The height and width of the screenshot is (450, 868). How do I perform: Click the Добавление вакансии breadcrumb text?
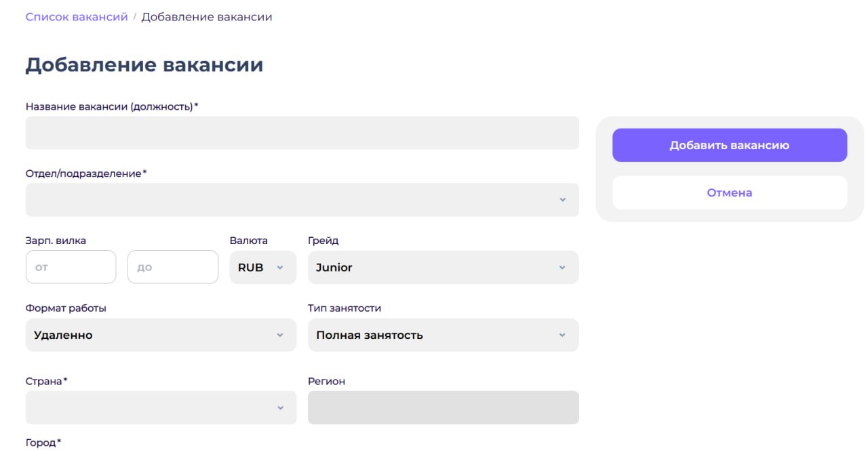(x=206, y=17)
